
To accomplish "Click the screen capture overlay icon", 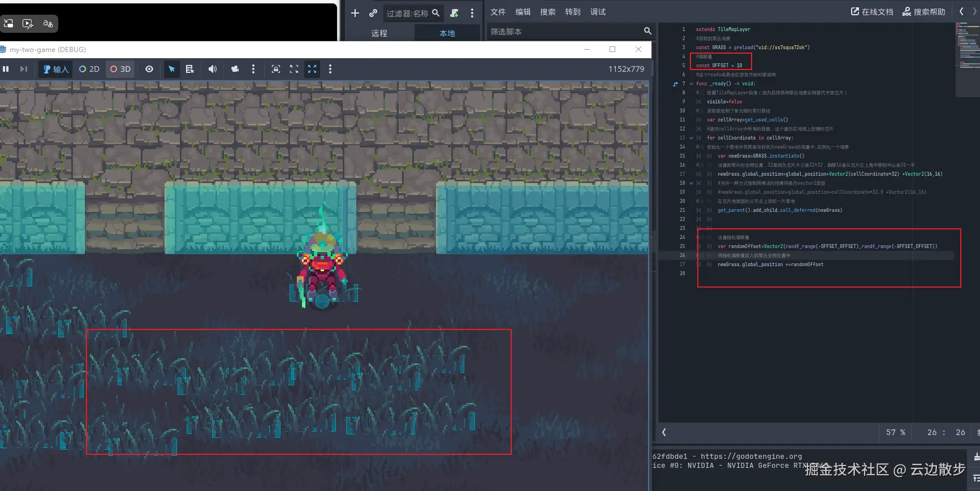I will coord(8,23).
